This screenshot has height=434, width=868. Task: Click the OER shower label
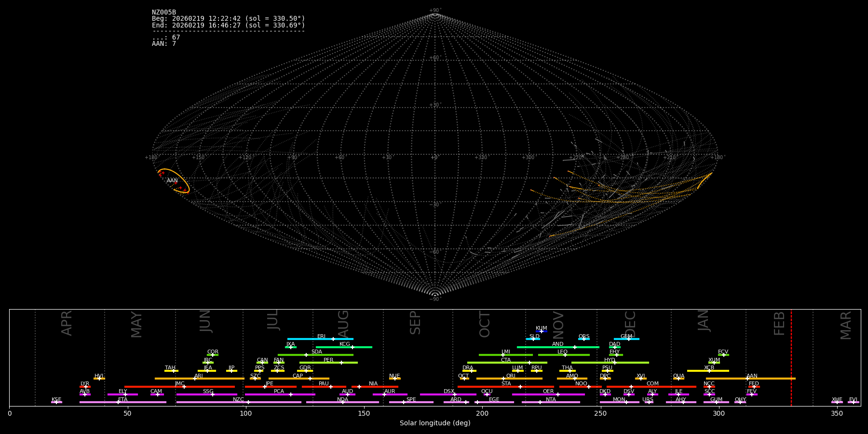point(548,392)
